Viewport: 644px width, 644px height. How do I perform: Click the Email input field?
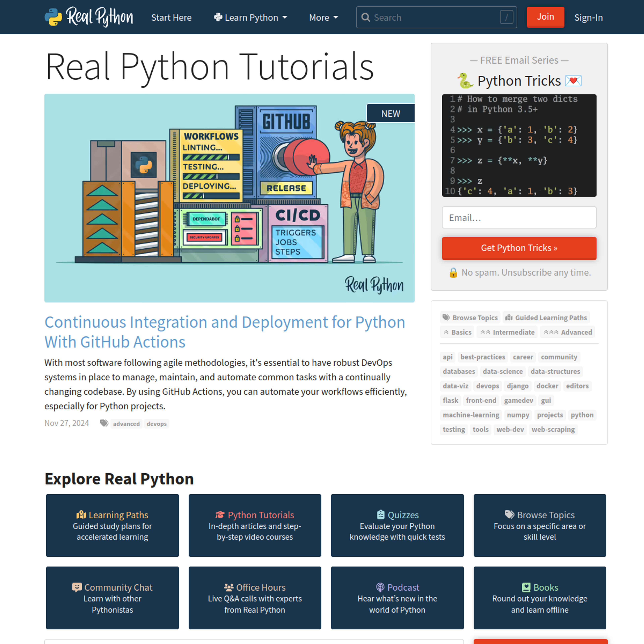[x=519, y=217]
